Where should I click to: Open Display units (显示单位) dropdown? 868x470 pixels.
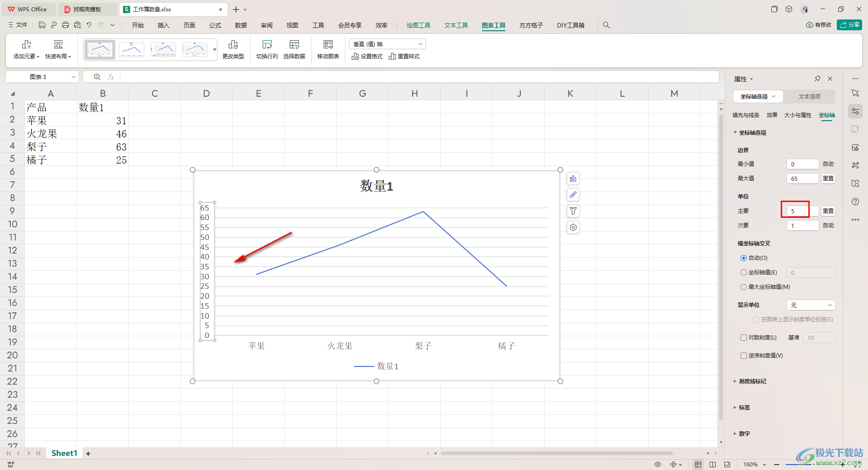point(811,305)
